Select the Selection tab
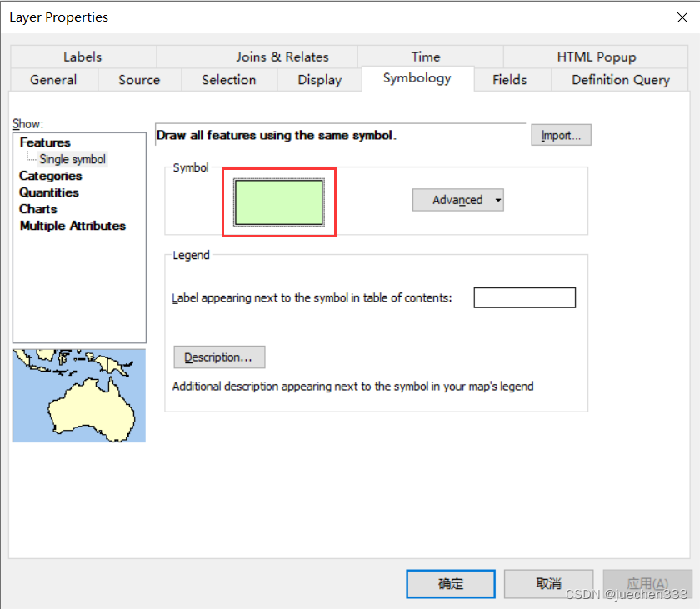Image resolution: width=700 pixels, height=609 pixels. coord(229,80)
